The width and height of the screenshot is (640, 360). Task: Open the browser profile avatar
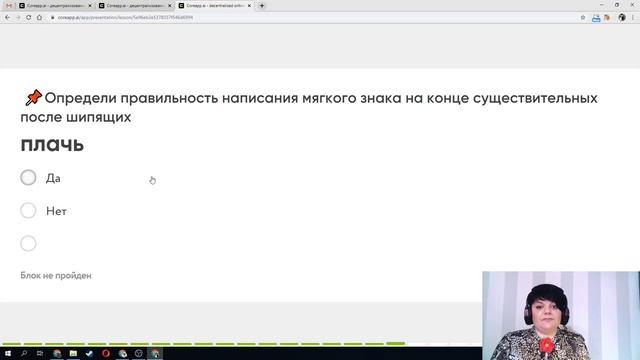[622, 18]
